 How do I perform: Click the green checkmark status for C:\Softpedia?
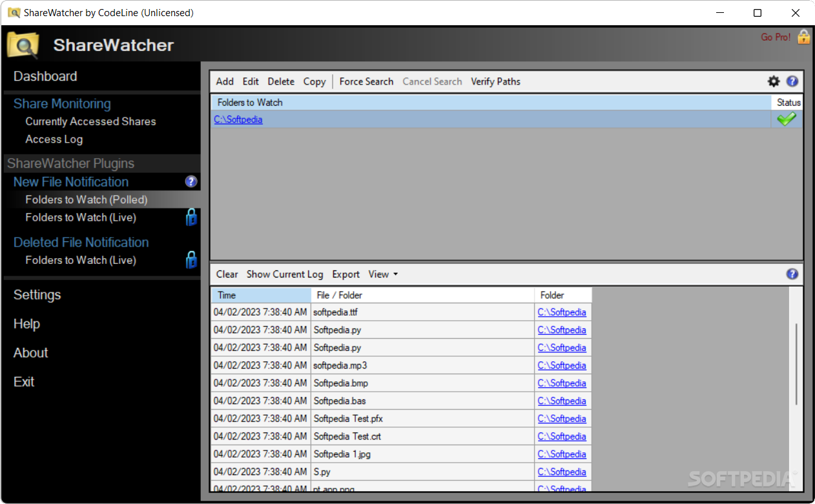coord(787,119)
